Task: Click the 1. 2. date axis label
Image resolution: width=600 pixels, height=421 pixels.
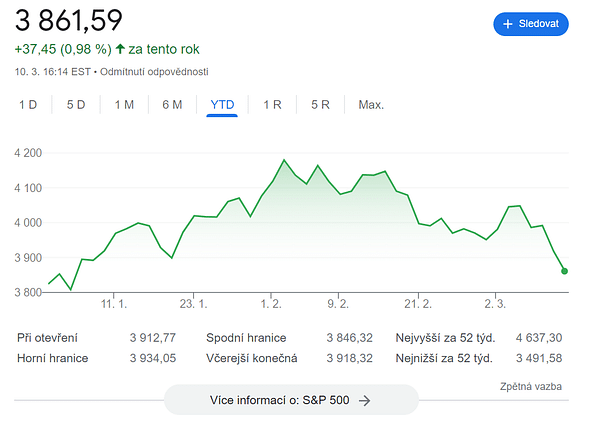Action: (271, 304)
